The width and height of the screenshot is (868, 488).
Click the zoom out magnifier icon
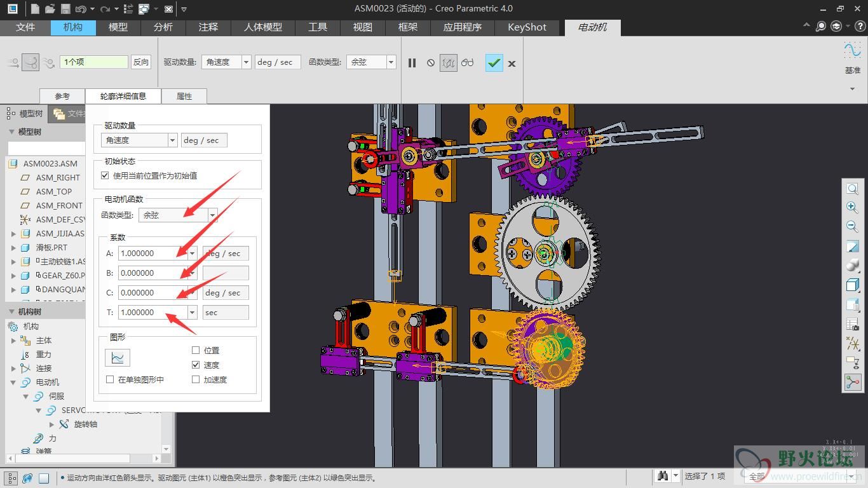(852, 226)
